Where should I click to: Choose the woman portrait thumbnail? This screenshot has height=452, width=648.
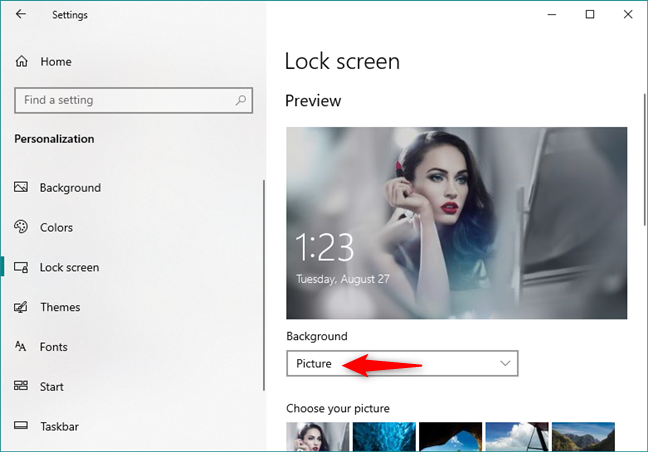pos(317,437)
